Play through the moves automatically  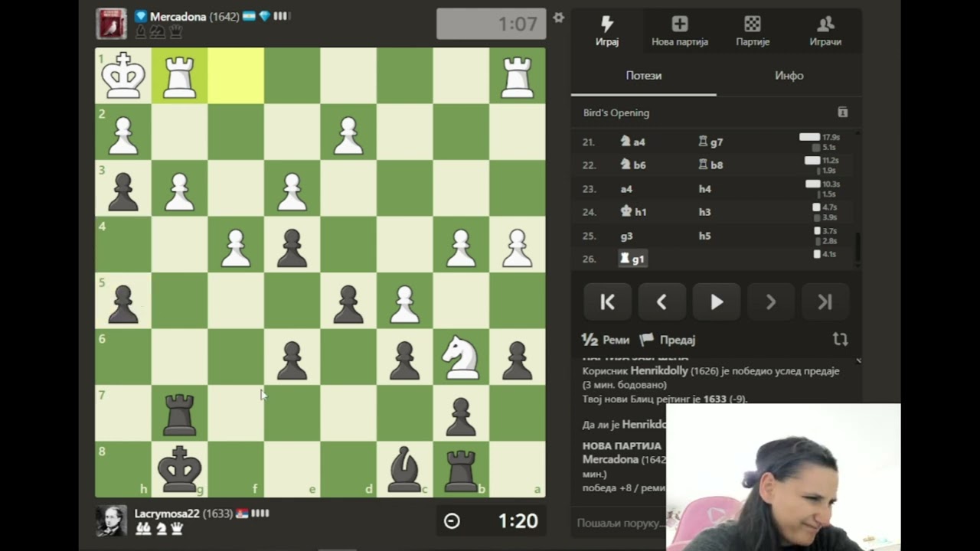point(717,302)
